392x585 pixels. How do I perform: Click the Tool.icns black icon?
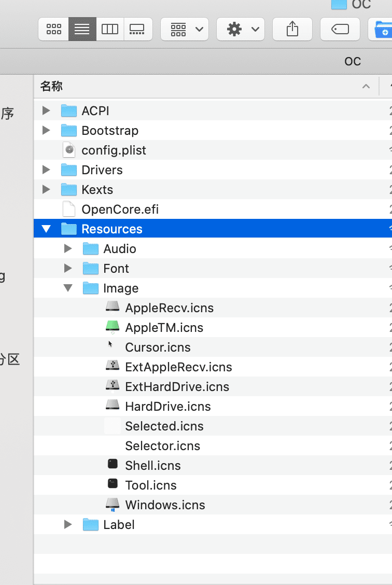(x=113, y=484)
